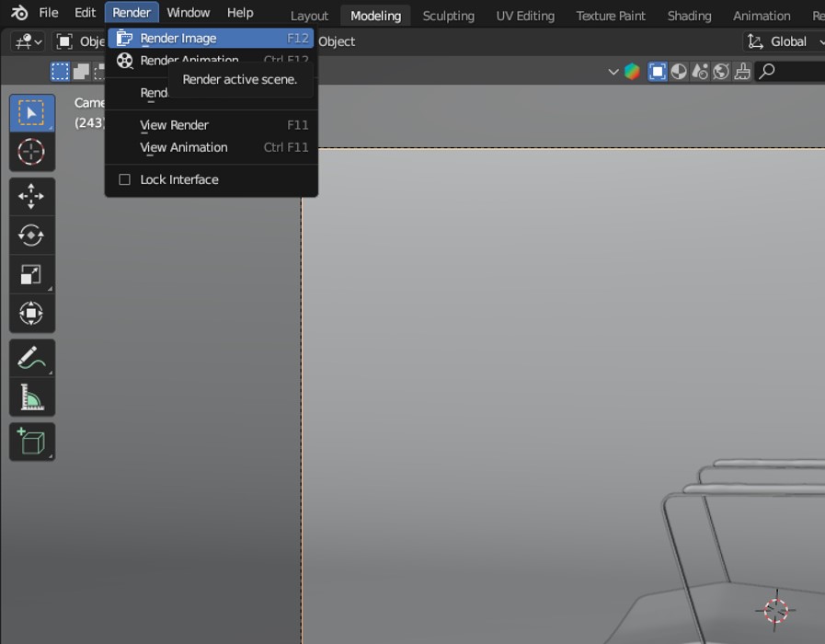Image resolution: width=825 pixels, height=644 pixels.
Task: Choose View Render from Render menu
Action: point(174,125)
